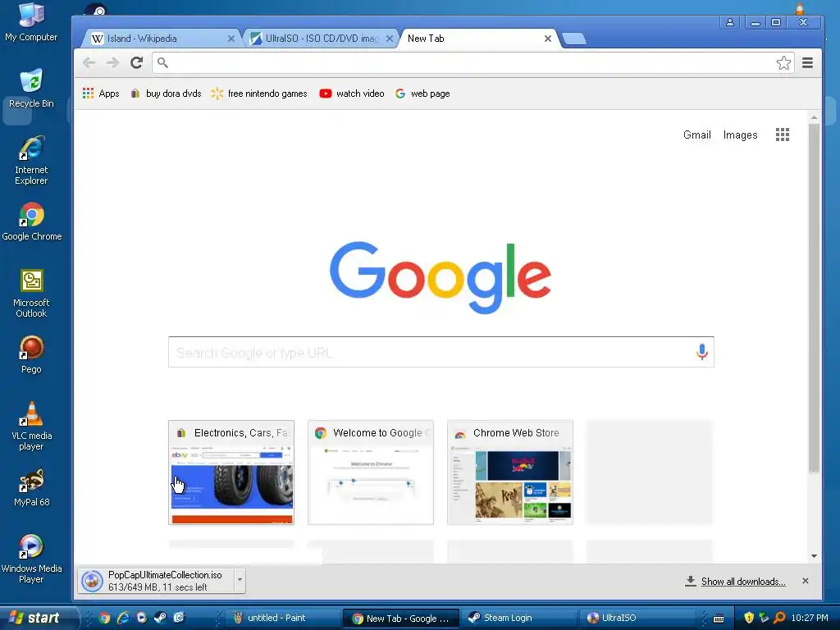
Task: Click Windows Media Player quick launch icon
Action: pyautogui.click(x=141, y=618)
